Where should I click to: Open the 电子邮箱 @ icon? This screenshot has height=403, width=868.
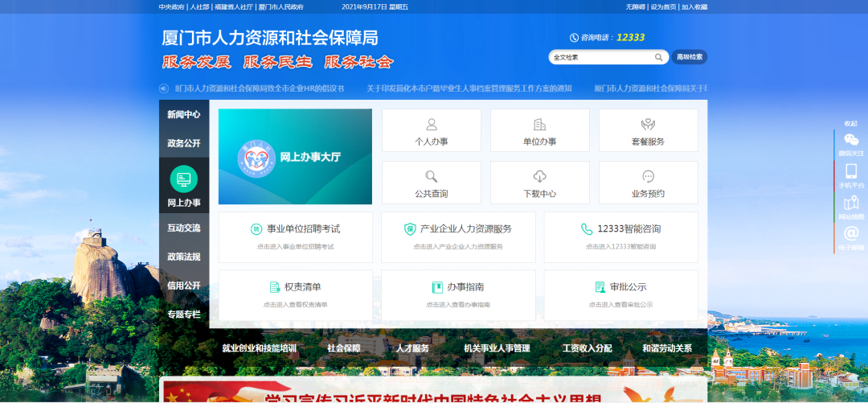click(851, 233)
